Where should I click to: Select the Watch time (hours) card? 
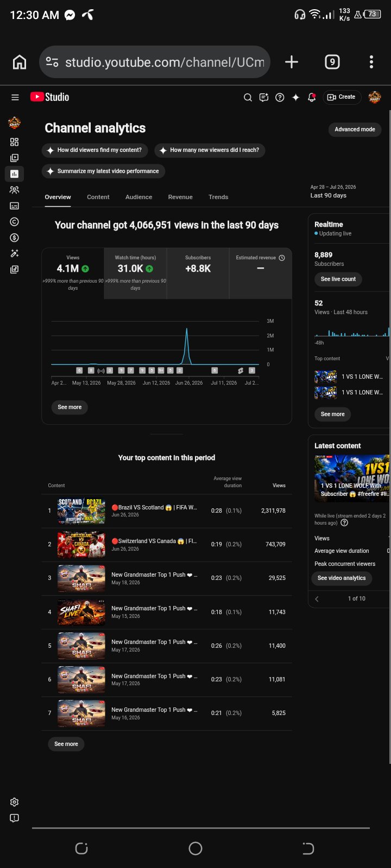[135, 273]
